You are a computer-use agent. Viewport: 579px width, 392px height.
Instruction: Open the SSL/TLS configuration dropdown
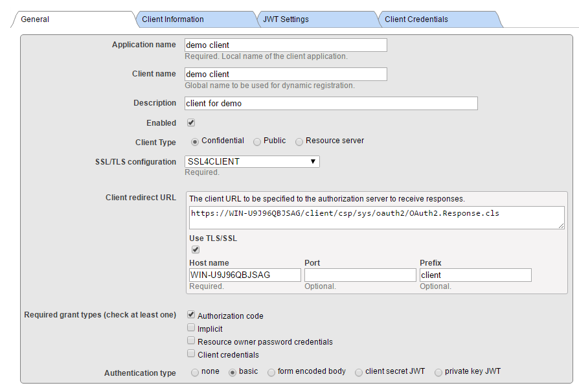252,161
